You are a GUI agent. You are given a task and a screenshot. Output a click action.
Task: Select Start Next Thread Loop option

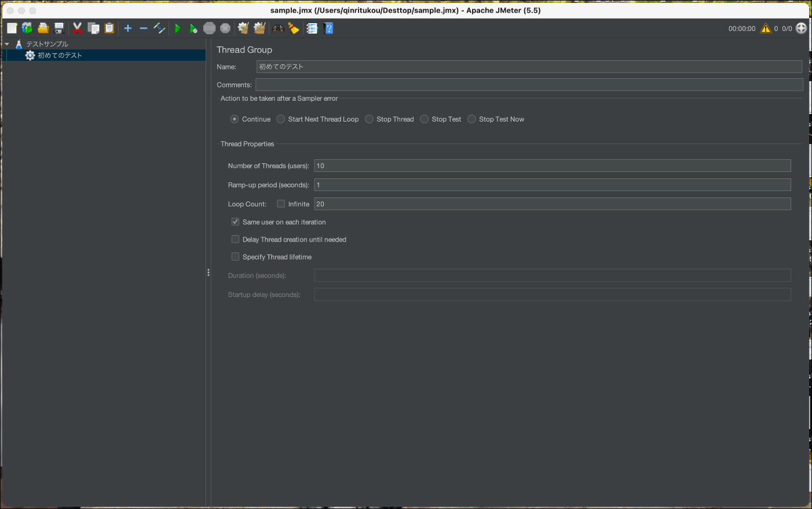click(281, 119)
